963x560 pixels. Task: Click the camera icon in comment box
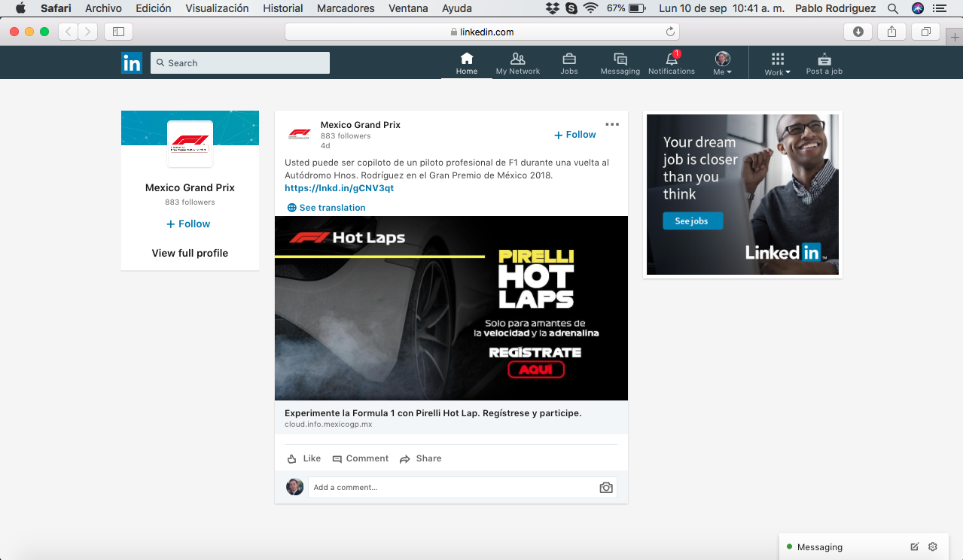click(606, 488)
